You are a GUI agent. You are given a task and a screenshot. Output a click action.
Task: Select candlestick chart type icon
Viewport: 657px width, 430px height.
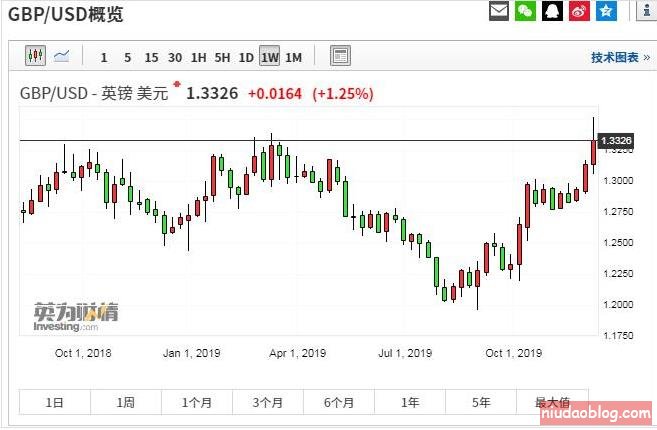[x=35, y=56]
